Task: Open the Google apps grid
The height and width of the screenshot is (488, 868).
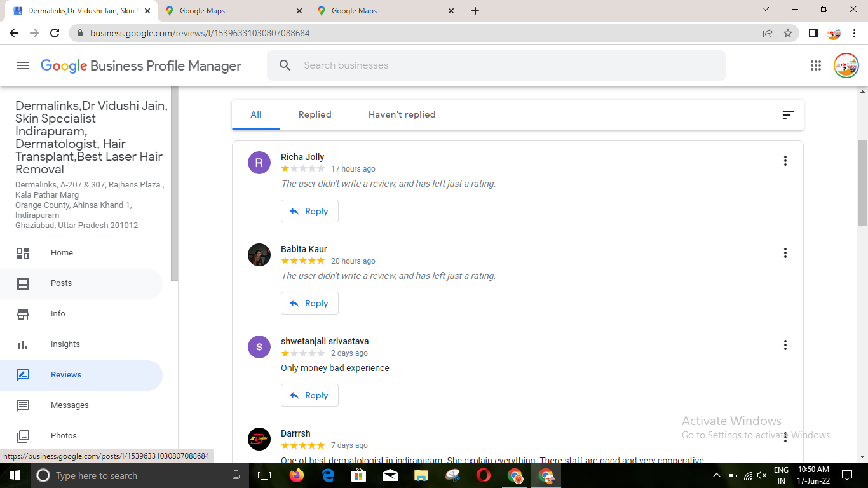Action: (x=816, y=65)
